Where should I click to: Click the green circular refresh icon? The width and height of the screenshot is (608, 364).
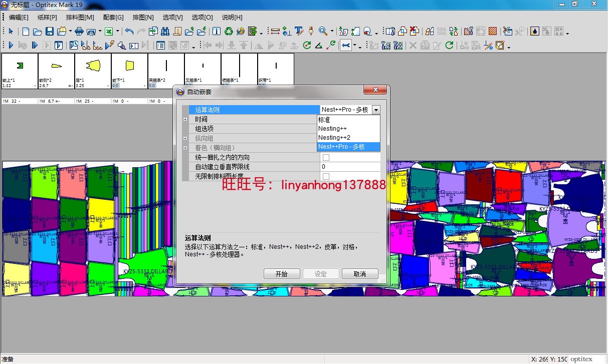pos(307,45)
